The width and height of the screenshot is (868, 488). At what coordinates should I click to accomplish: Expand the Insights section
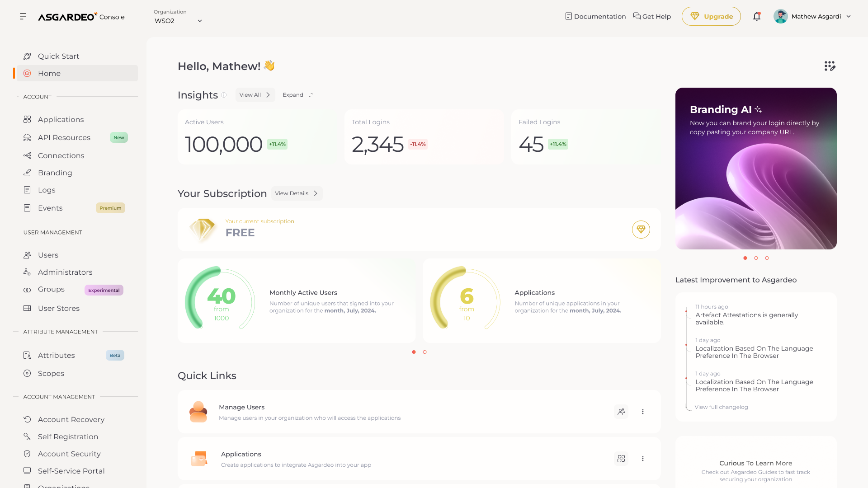pyautogui.click(x=297, y=95)
